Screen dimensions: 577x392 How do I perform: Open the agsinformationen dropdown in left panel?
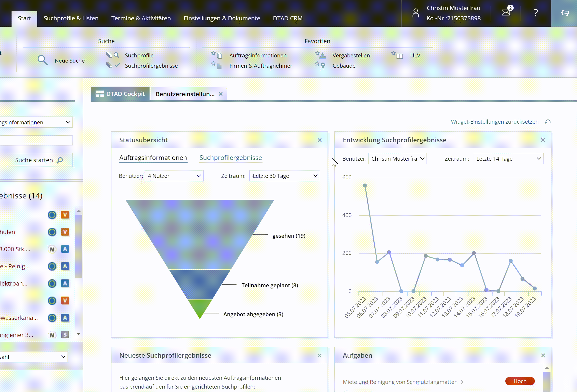36,122
